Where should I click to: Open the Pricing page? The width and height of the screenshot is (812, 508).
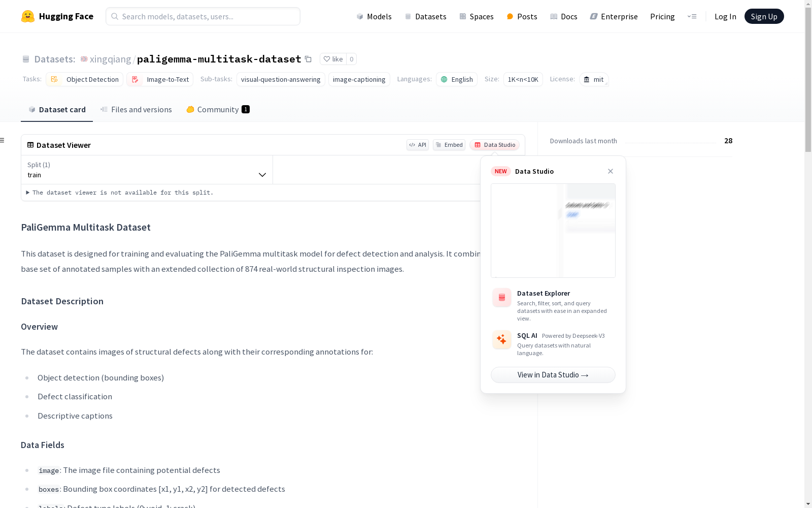click(x=662, y=16)
